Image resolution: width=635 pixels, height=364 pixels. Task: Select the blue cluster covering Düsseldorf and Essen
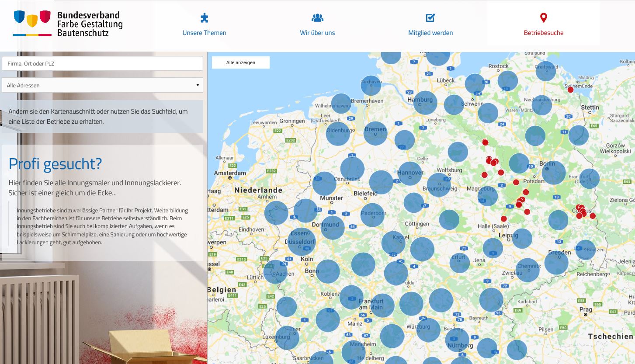pos(302,242)
